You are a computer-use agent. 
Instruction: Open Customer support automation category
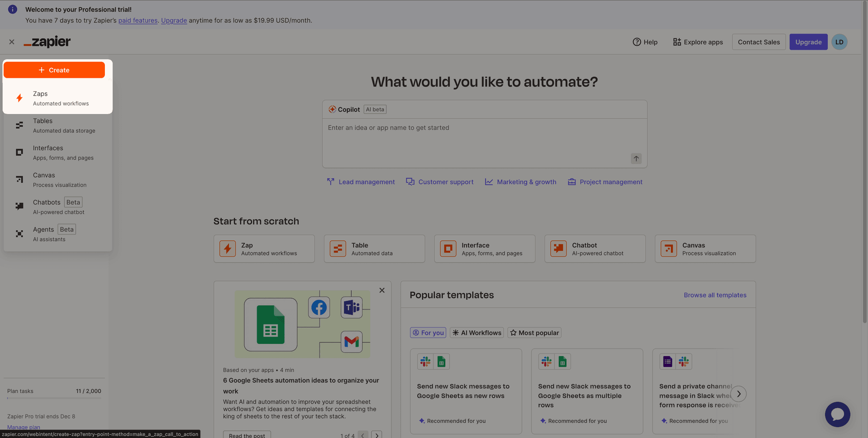pos(439,181)
